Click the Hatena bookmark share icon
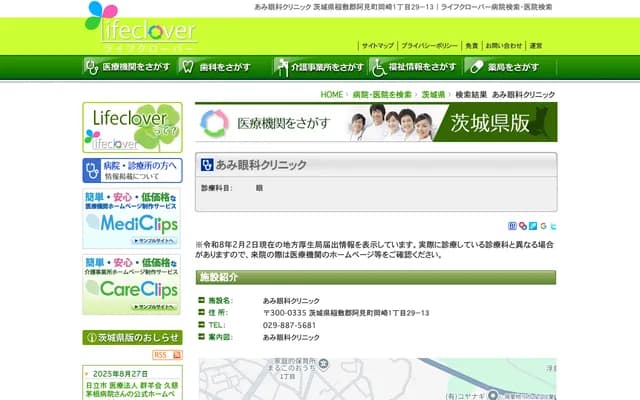The height and width of the screenshot is (400, 640). (x=513, y=226)
